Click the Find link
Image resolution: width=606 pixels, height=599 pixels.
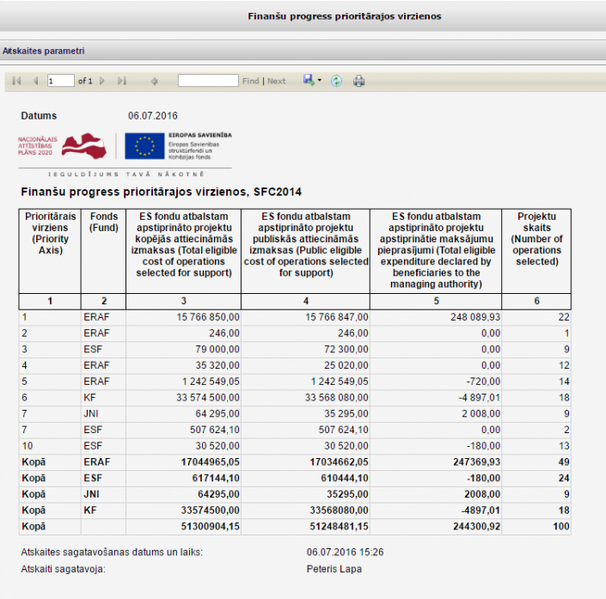click(250, 81)
